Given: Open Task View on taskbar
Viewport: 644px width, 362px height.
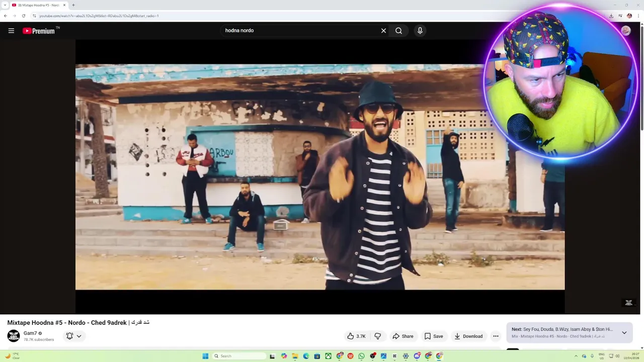Looking at the screenshot, I should (272, 356).
